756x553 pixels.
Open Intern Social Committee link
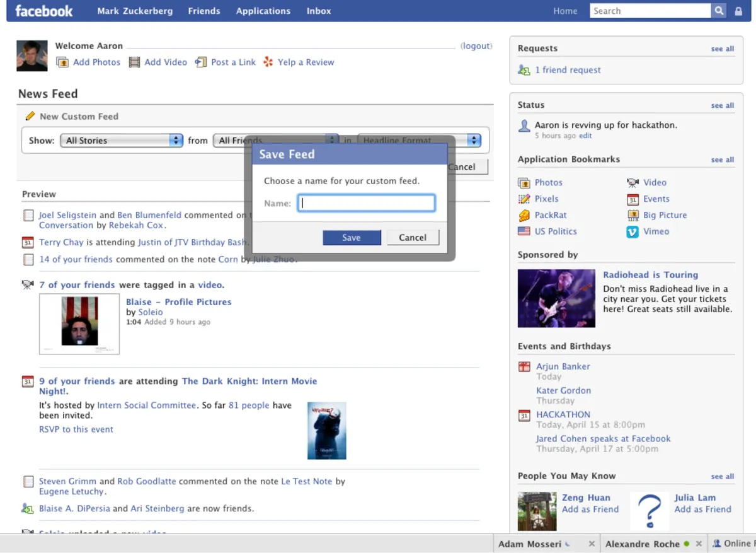coord(146,405)
